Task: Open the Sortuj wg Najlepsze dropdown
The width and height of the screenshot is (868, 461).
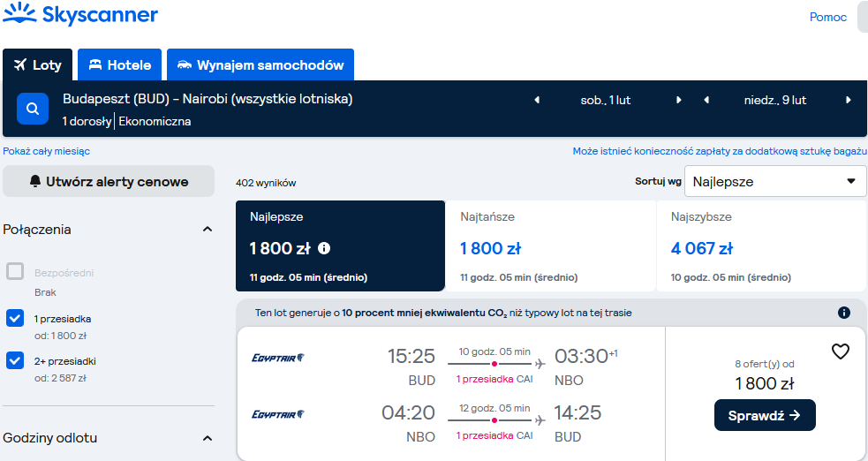Action: click(775, 181)
